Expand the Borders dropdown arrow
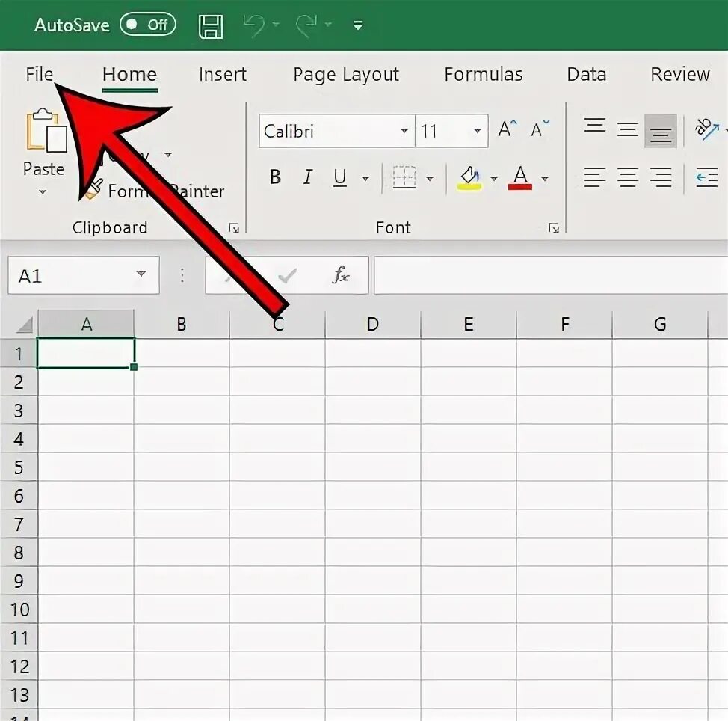 (x=430, y=179)
